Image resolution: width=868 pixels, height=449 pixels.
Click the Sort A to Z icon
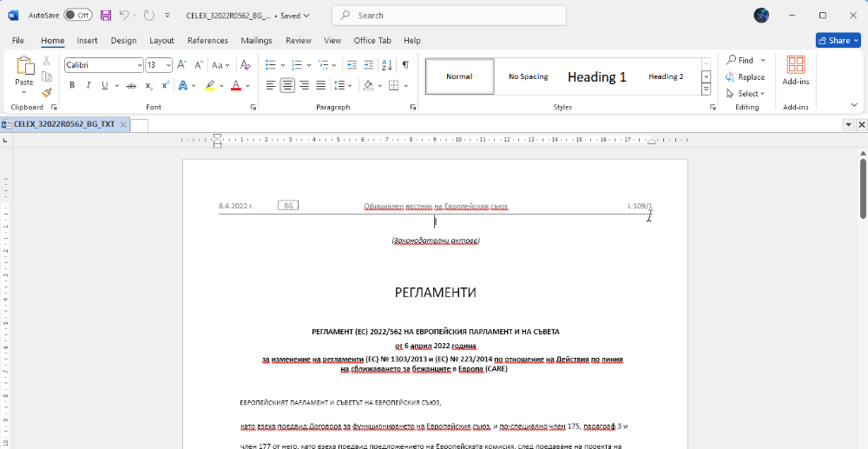click(x=387, y=65)
